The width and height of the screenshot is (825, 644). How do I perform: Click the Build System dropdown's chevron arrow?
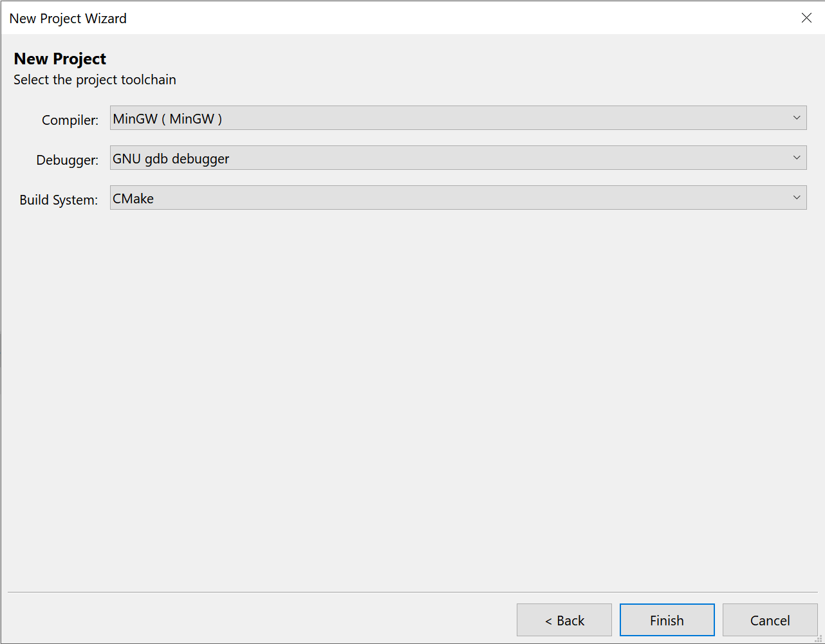(797, 198)
